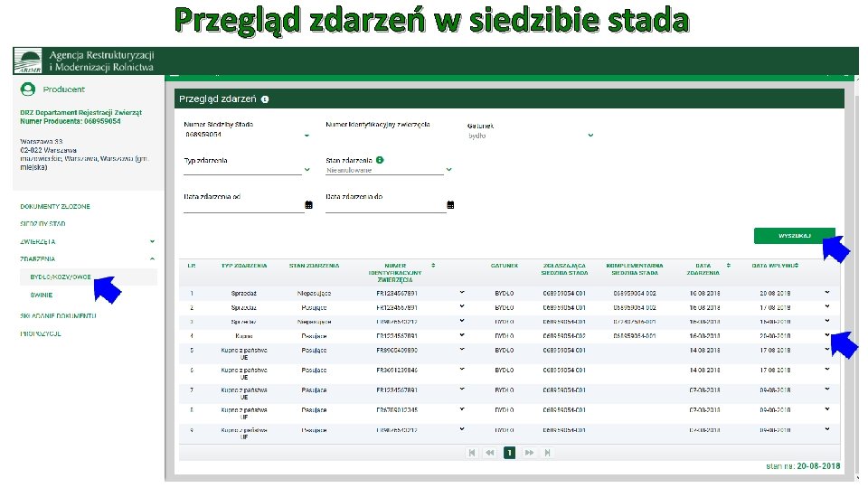Select ŚWINIE submenu item
The width and height of the screenshot is (868, 488).
pyautogui.click(x=42, y=295)
